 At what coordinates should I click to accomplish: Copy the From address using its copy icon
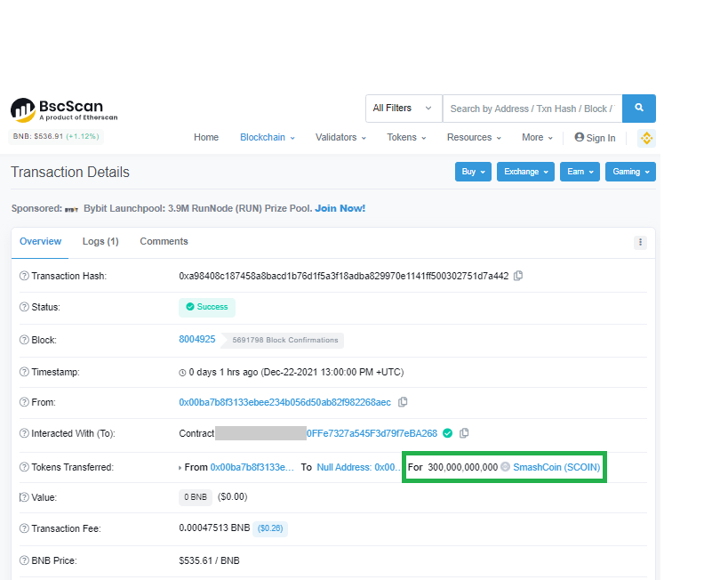pyautogui.click(x=403, y=402)
